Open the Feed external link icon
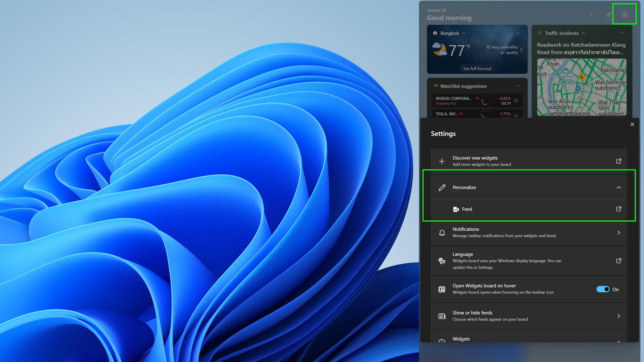644x362 pixels. (x=618, y=209)
